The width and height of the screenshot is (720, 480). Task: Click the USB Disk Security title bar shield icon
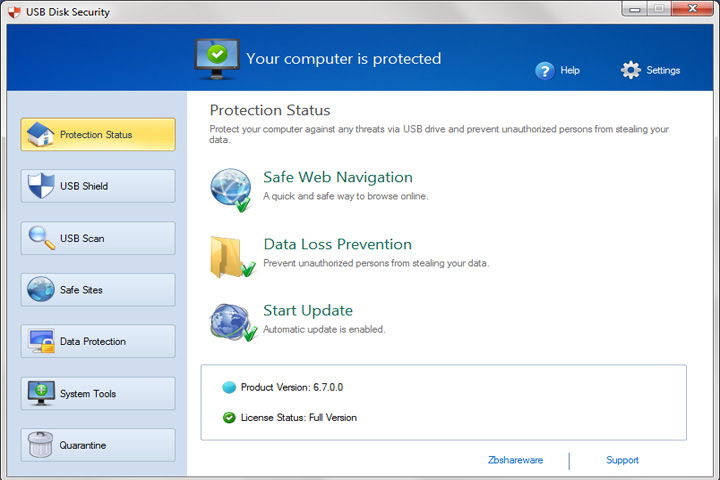[x=14, y=12]
